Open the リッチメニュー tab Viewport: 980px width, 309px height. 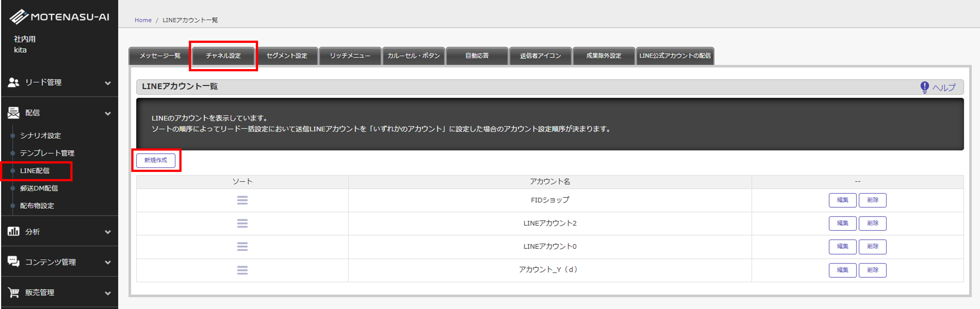tap(350, 56)
